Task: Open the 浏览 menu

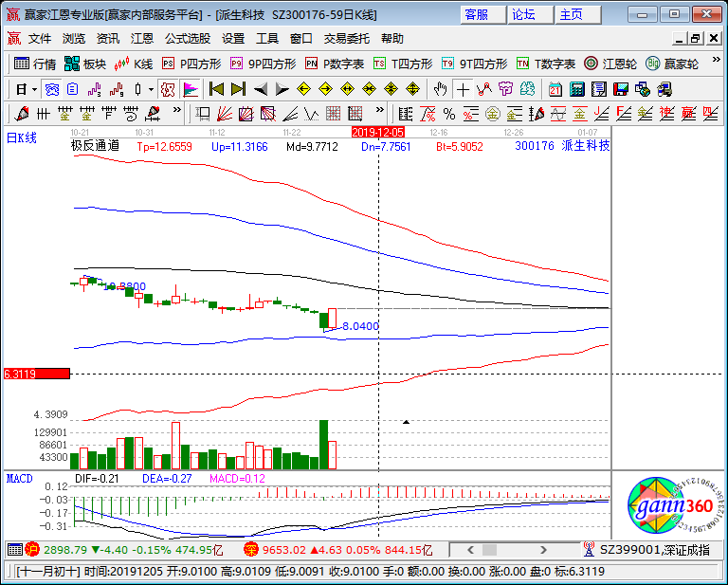Action: pos(74,39)
